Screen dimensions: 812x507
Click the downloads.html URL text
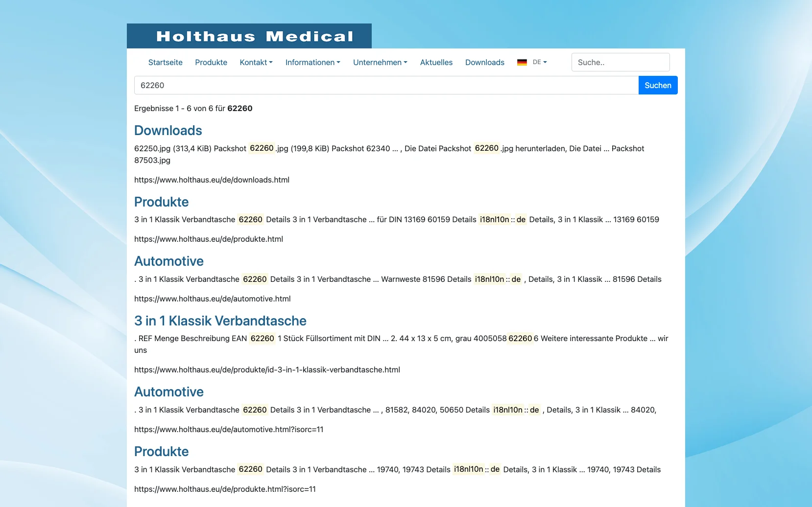point(212,180)
